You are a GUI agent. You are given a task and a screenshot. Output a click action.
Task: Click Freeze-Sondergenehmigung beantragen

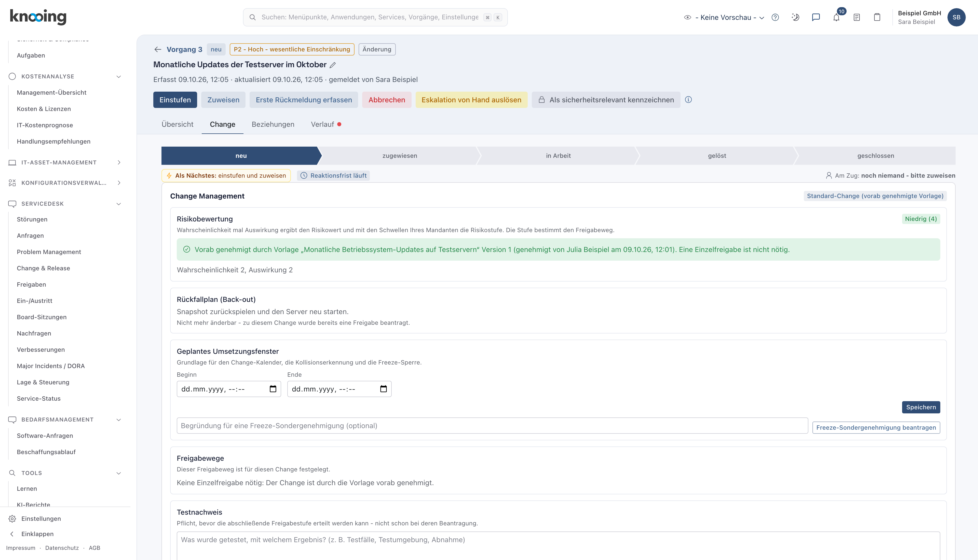[876, 428]
